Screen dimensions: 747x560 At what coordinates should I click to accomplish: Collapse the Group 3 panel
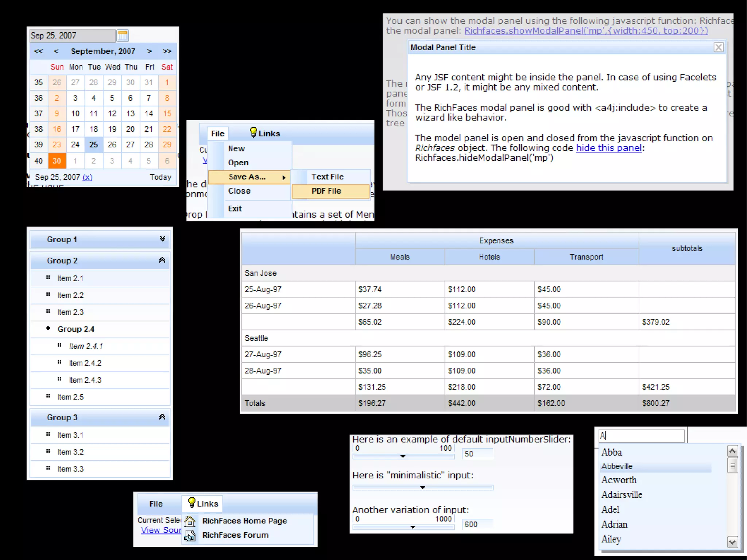pos(162,417)
